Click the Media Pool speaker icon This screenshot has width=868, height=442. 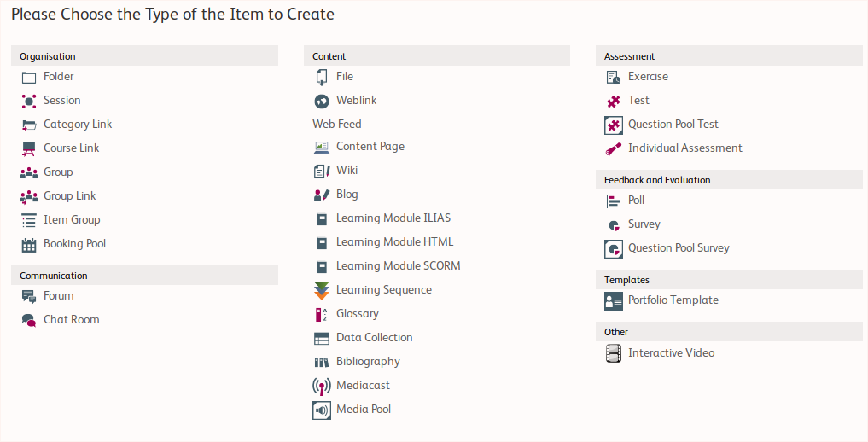322,410
